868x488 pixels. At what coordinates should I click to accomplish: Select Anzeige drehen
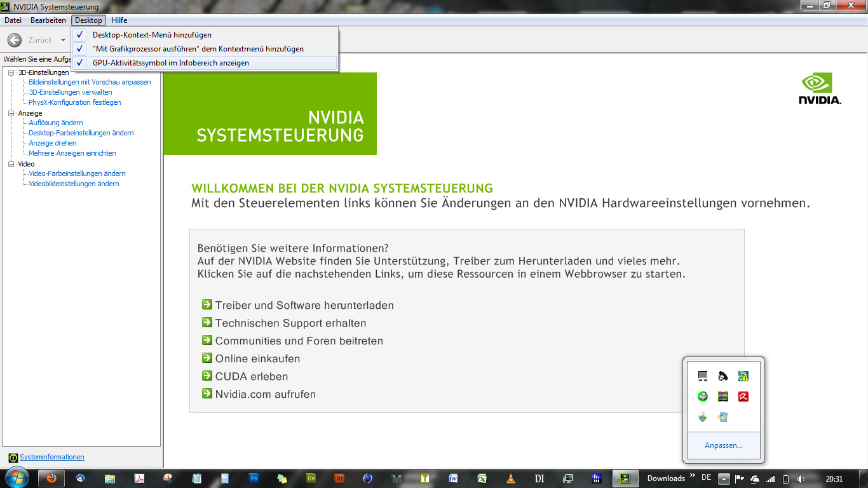53,143
